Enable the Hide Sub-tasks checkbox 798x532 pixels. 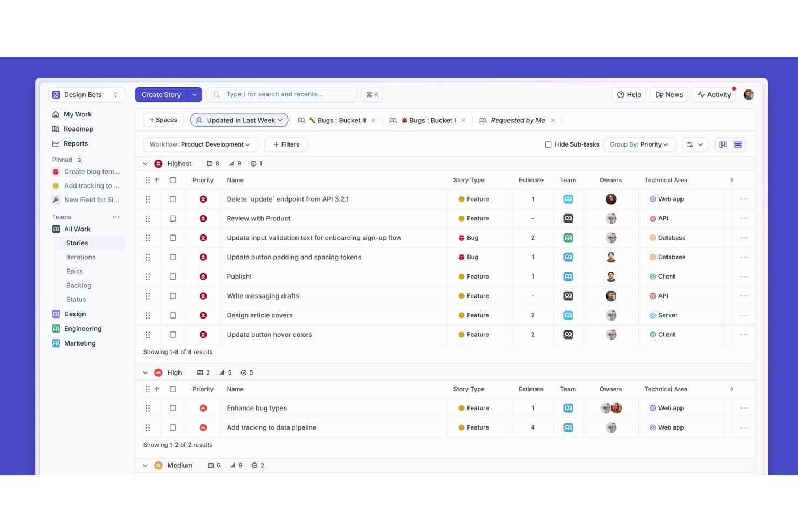pos(548,144)
